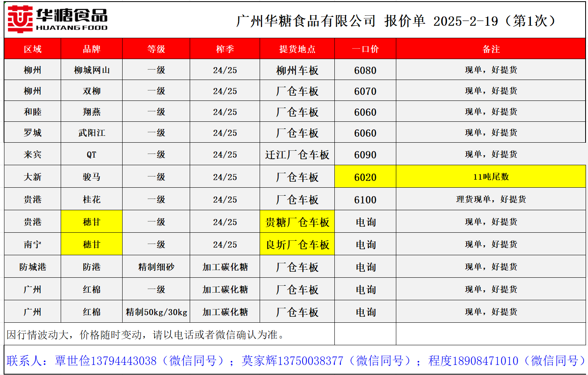Click the 迁江厂仓车板 pickup location cell
The image size is (588, 375).
[297, 155]
